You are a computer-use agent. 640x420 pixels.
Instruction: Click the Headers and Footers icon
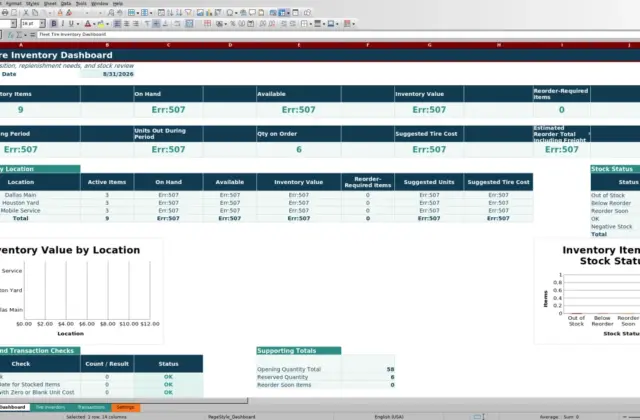[261, 13]
